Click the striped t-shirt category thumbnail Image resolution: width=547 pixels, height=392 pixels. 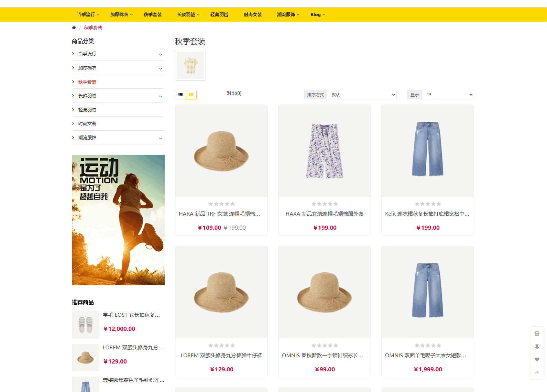(190, 65)
